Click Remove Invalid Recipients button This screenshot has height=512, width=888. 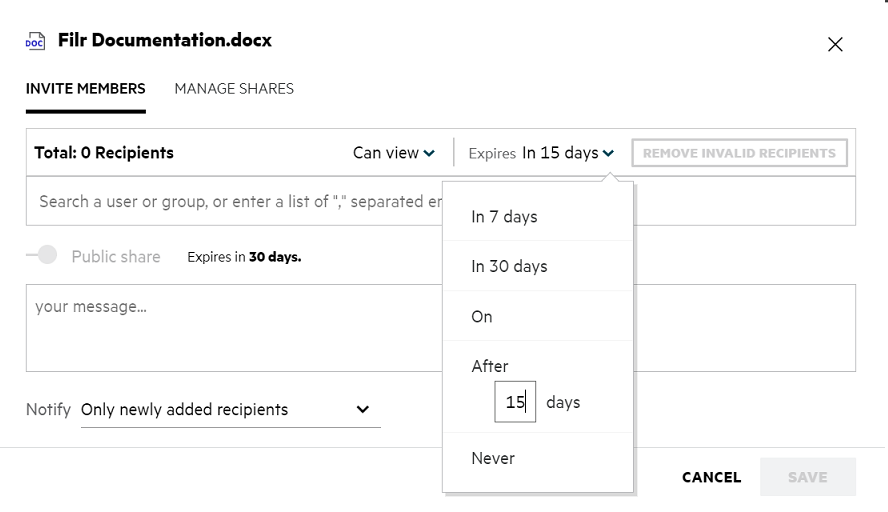tap(739, 153)
